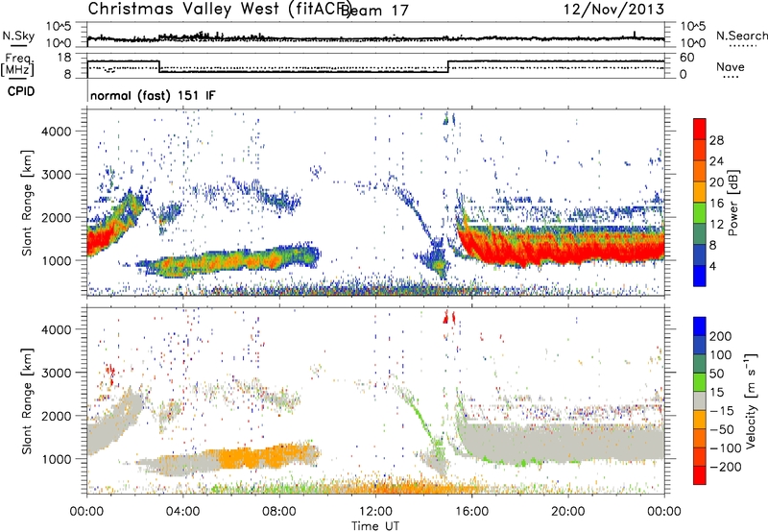Click the '20:00' time tick label
768x532 pixels.
tap(568, 512)
